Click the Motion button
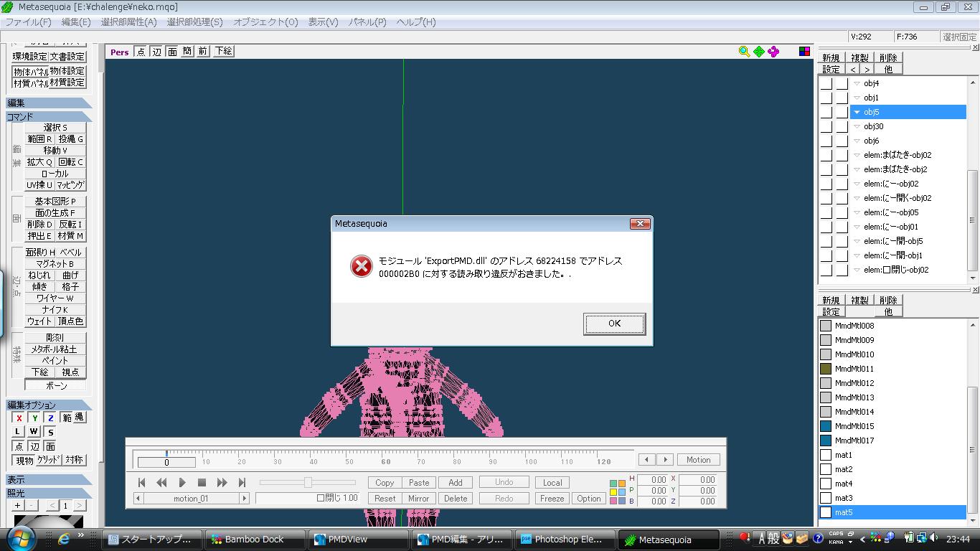This screenshot has width=980, height=551. [699, 460]
